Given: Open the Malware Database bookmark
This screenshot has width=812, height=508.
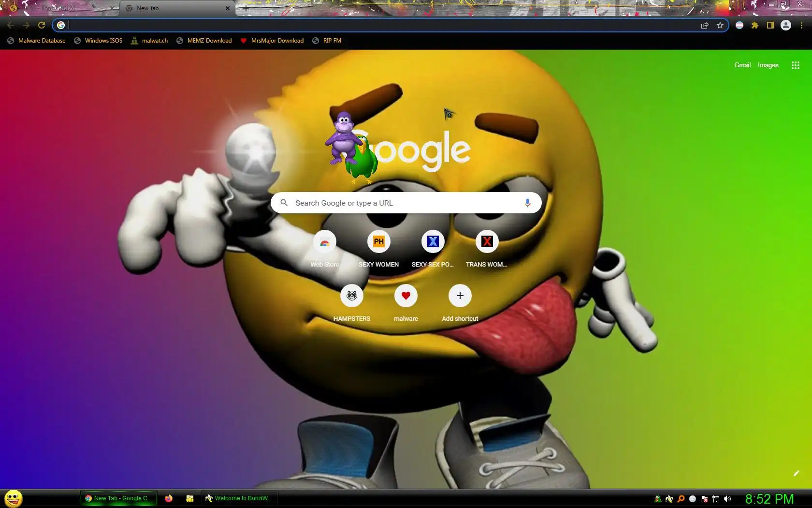Looking at the screenshot, I should (37, 41).
